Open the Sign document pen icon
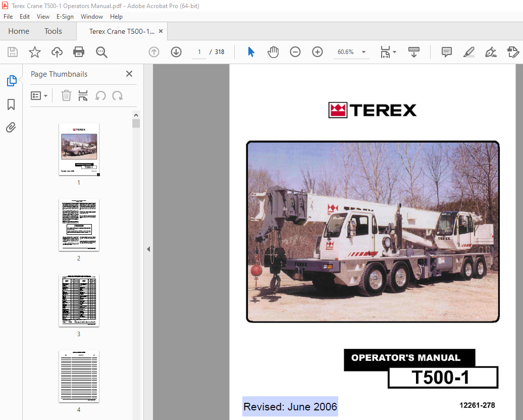Viewport: 523px width, 420px height. (491, 52)
